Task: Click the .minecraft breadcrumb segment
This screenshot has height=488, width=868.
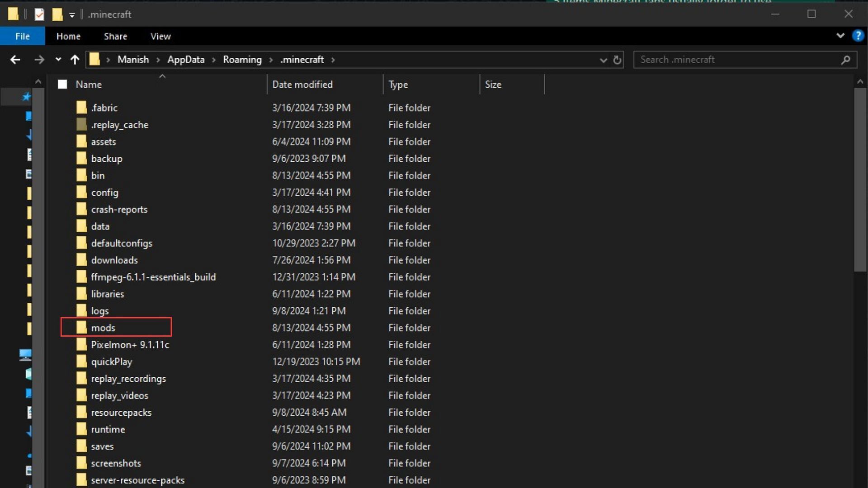Action: [x=302, y=60]
